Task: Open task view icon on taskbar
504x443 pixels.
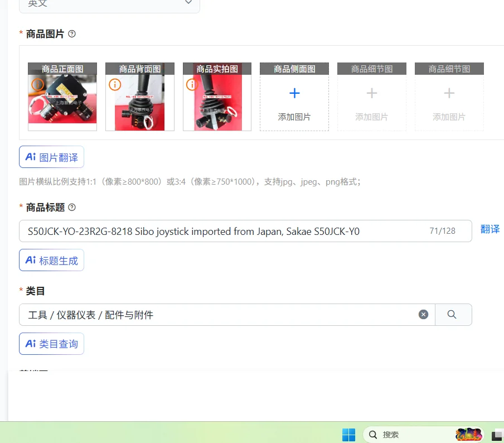Action: [497, 435]
